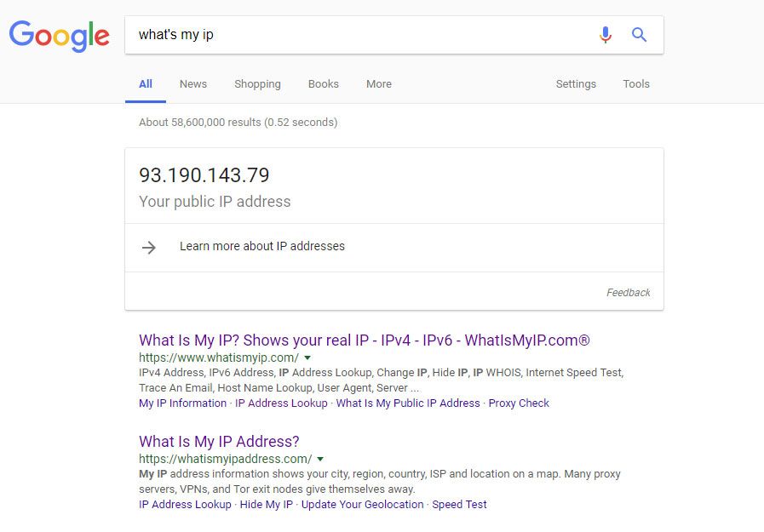The image size is (764, 532).
Task: Click the search box containing what's my ip
Action: 360,35
